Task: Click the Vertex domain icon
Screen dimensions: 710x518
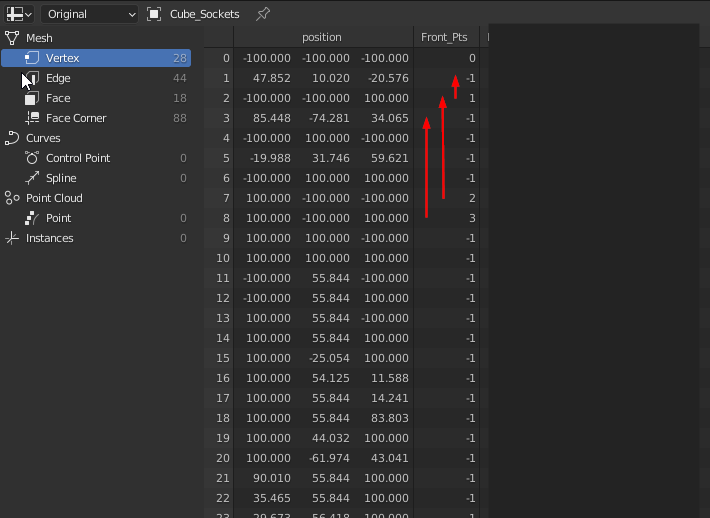Action: coord(32,58)
